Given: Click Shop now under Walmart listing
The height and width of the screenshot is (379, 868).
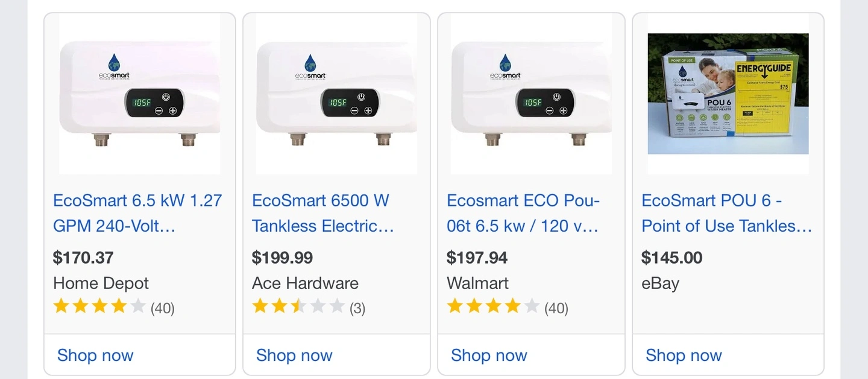Looking at the screenshot, I should pyautogui.click(x=489, y=355).
